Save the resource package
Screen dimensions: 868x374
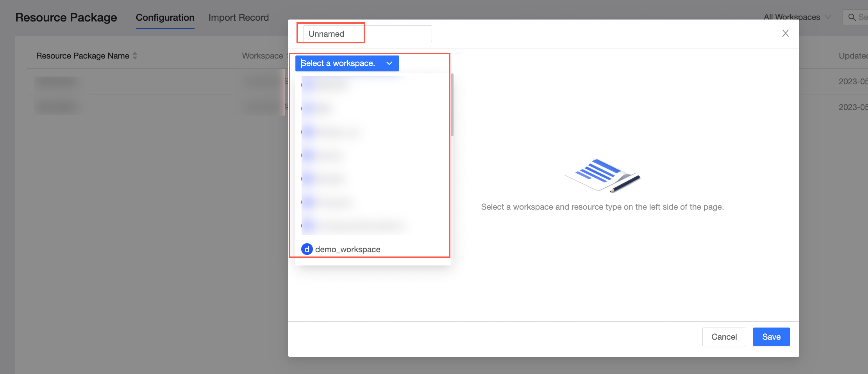(x=771, y=337)
